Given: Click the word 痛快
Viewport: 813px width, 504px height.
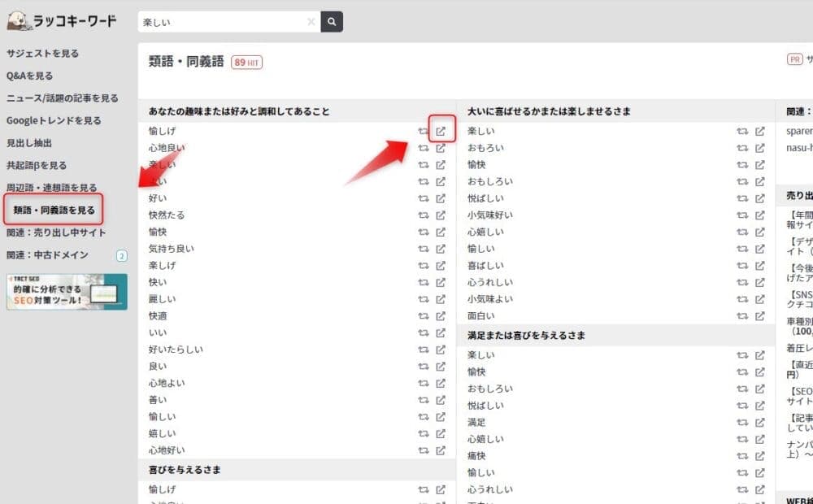Looking at the screenshot, I should (476, 456).
